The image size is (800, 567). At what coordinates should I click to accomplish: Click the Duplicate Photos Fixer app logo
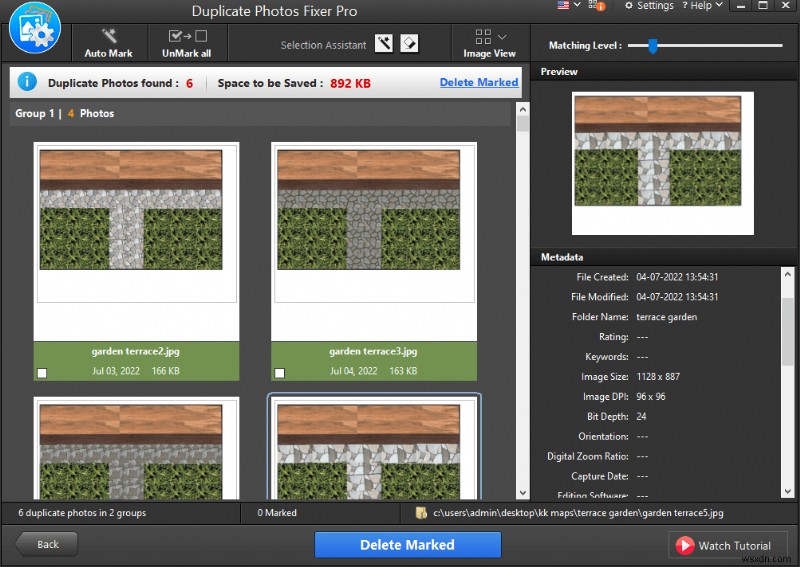point(35,30)
